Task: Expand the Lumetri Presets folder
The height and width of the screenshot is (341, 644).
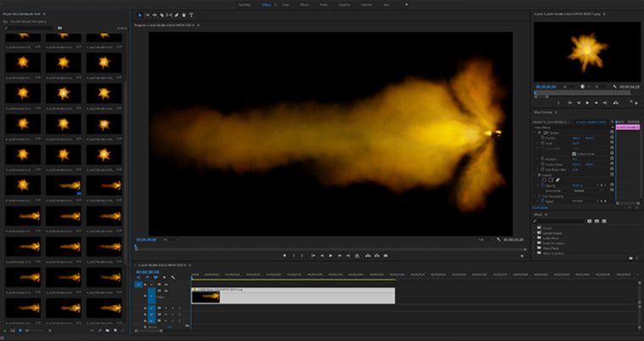Action: pos(535,233)
